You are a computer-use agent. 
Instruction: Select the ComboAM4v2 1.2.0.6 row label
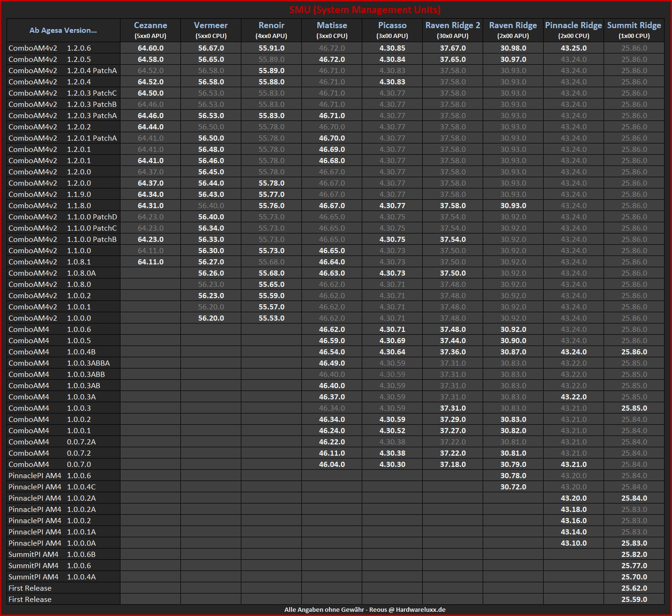(x=63, y=48)
